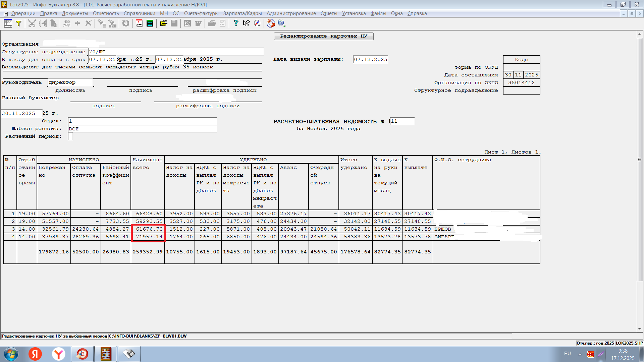Click the globe internet icon in toolbar
The image size is (644, 362).
[x=281, y=23]
